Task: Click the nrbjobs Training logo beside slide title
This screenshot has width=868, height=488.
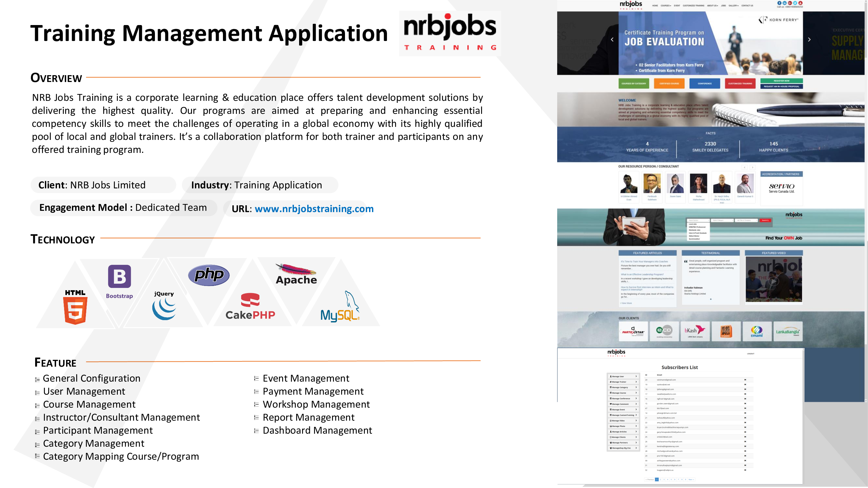Action: pyautogui.click(x=450, y=33)
